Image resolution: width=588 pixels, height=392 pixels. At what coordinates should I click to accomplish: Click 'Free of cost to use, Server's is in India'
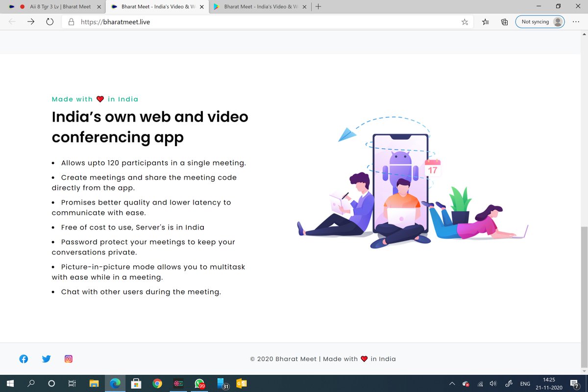click(x=133, y=227)
